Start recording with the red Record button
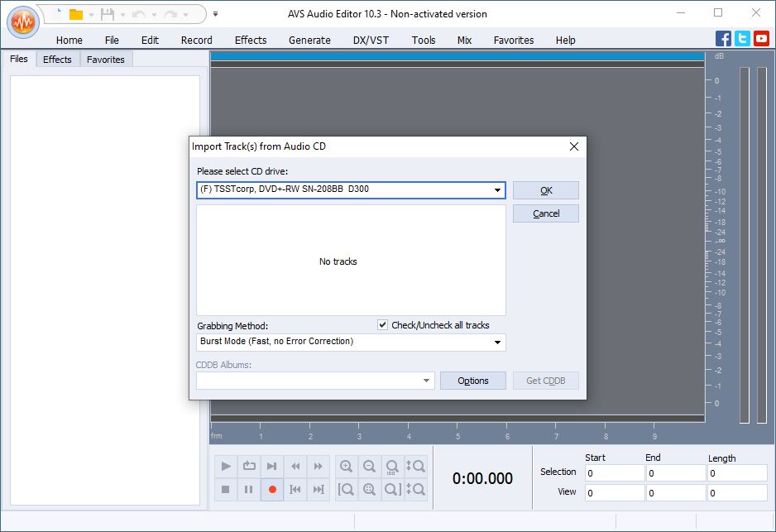The width and height of the screenshot is (776, 532). [271, 490]
